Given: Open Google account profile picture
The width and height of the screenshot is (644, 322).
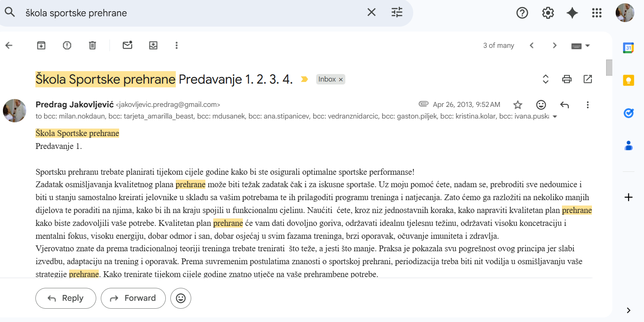Looking at the screenshot, I should (625, 13).
